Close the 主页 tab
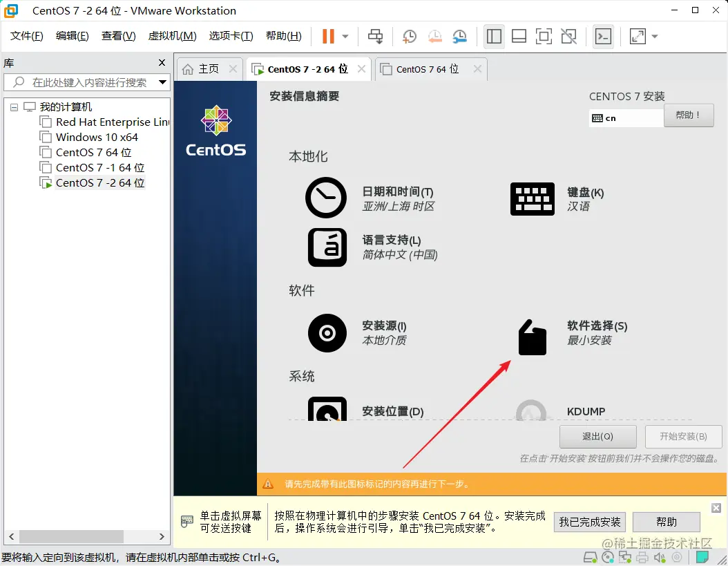Viewport: 728px width, 566px height. point(233,69)
